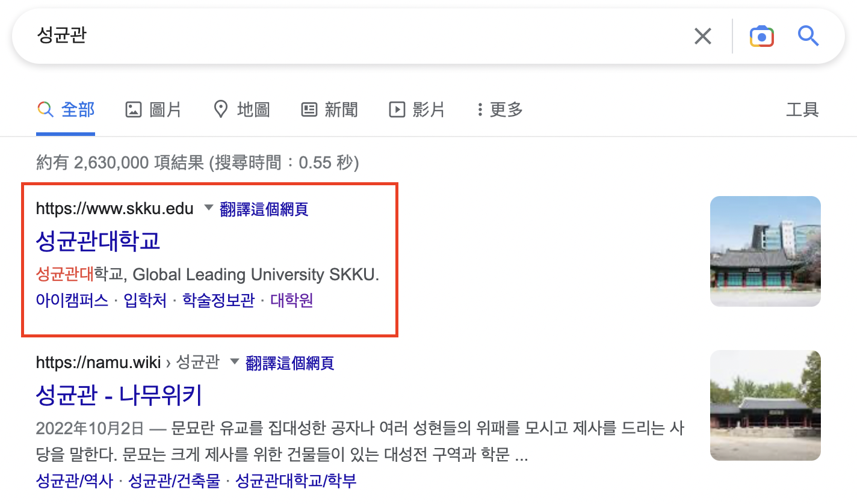This screenshot has width=857, height=504.
Task: Open the 대학원 sitelink
Action: pyautogui.click(x=292, y=300)
